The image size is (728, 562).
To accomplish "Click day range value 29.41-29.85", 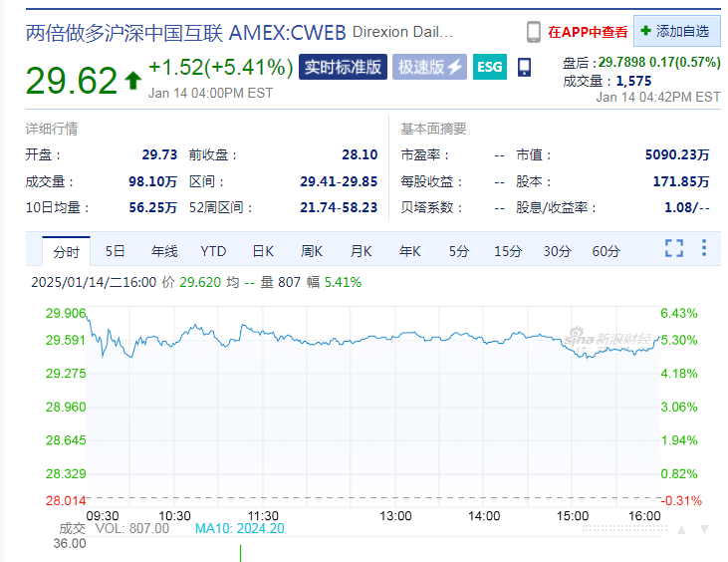I will coord(339,181).
